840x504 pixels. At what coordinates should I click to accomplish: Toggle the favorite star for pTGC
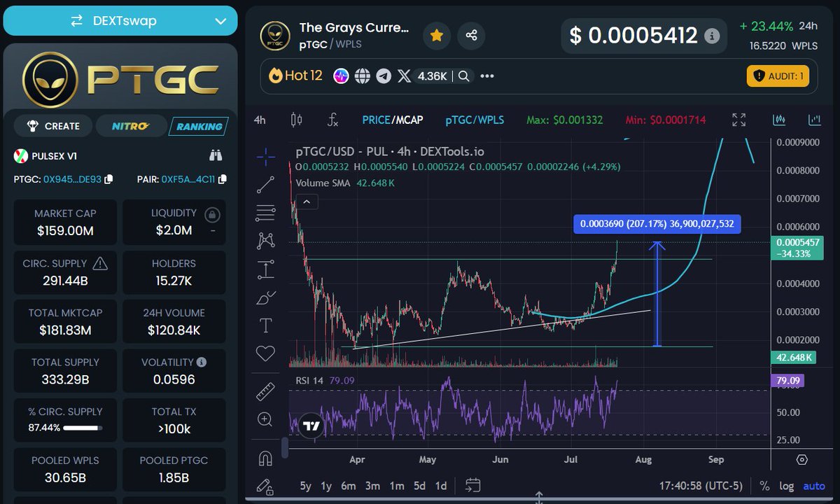pyautogui.click(x=437, y=35)
